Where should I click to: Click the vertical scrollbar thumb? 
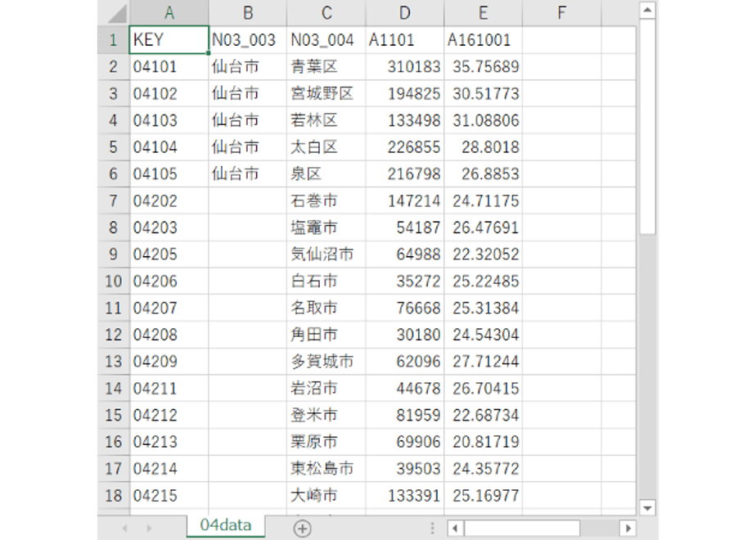pyautogui.click(x=647, y=126)
